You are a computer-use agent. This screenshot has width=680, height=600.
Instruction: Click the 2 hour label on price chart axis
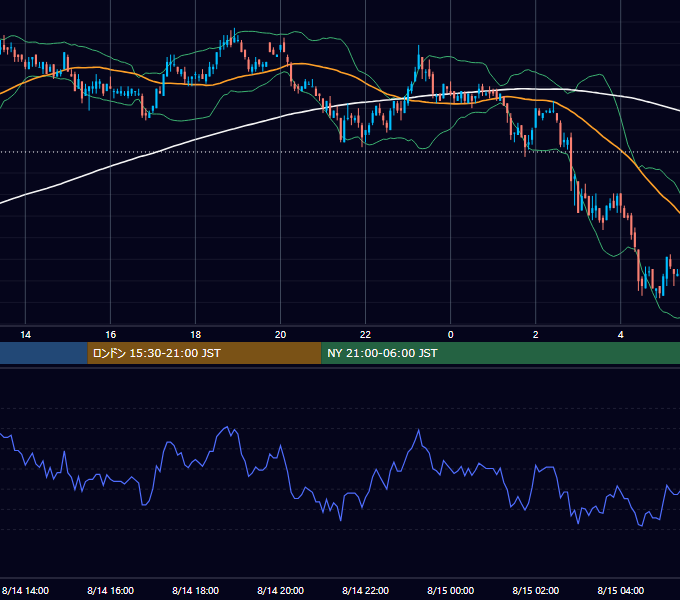point(536,335)
